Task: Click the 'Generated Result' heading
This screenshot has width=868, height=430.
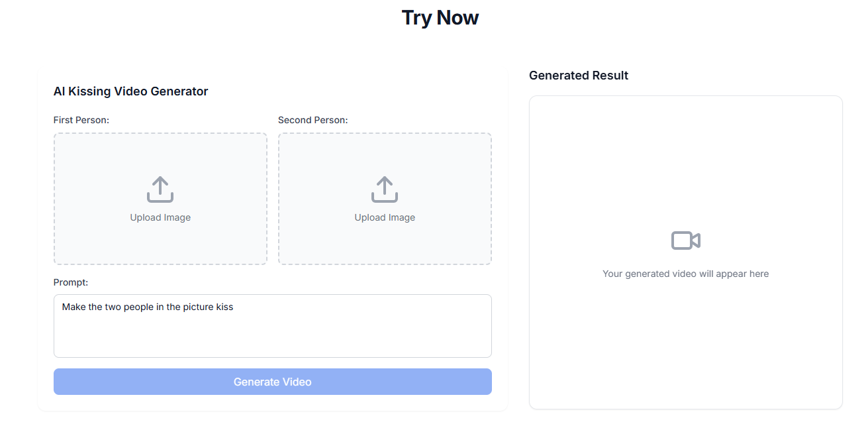Action: point(579,76)
